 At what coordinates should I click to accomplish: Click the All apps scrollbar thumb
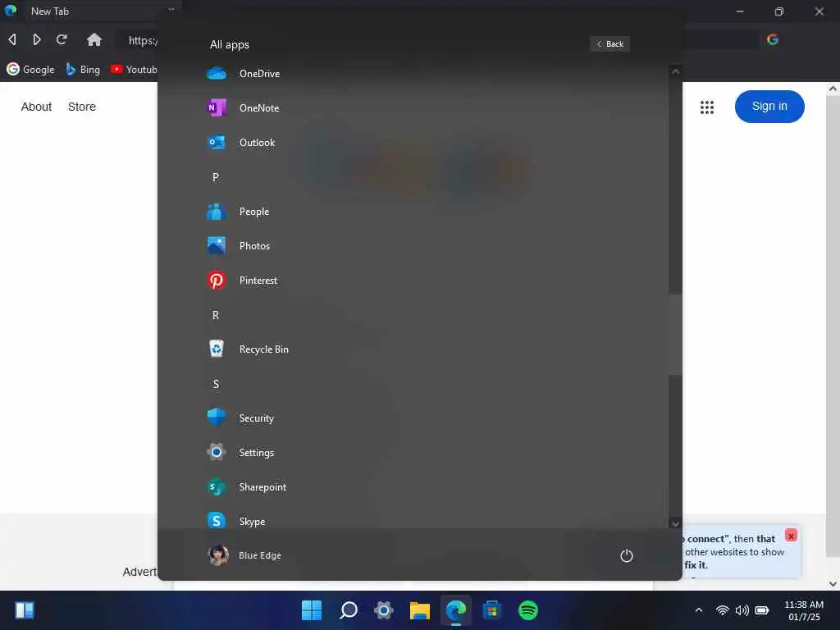tap(676, 335)
